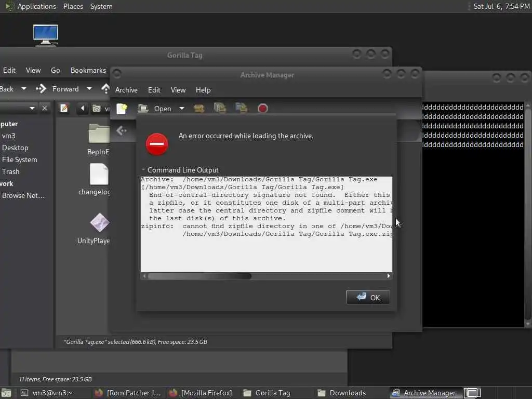Click the New Archive toolbar icon
This screenshot has height=399, width=532.
click(122, 109)
